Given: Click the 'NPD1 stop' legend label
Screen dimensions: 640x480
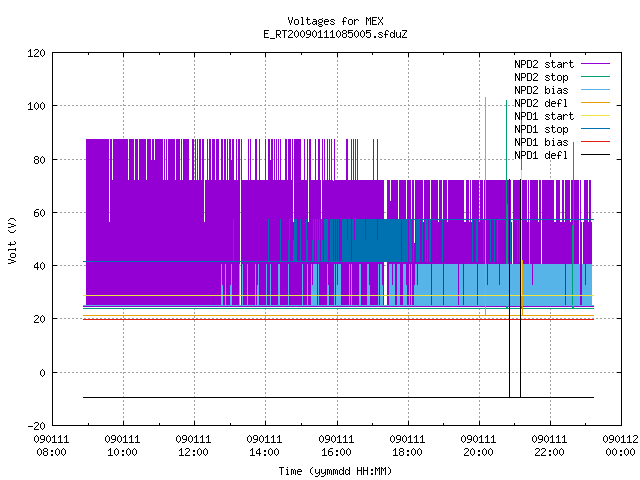Looking at the screenshot, I should pyautogui.click(x=541, y=129).
